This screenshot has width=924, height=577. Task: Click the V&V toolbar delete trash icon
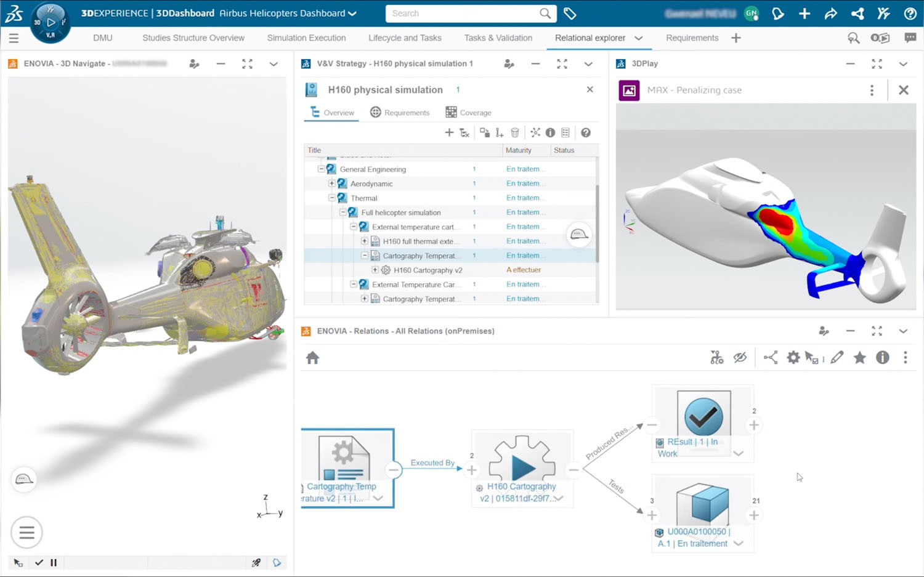515,132
